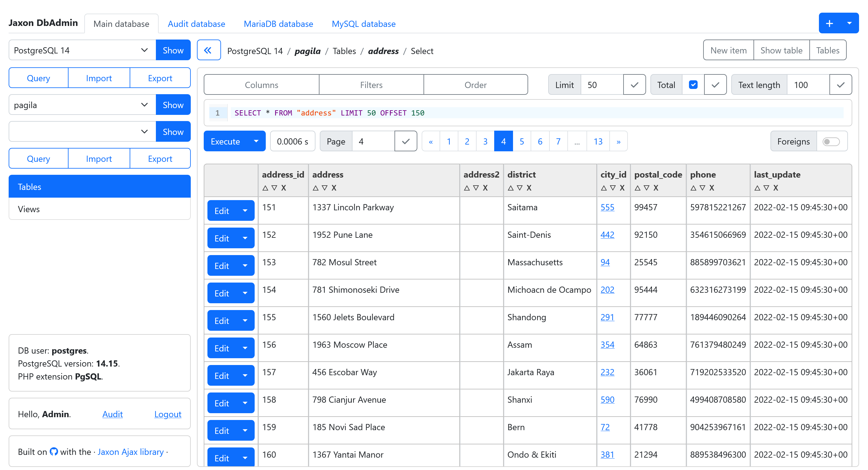Click the Logout link
Image resolution: width=868 pixels, height=470 pixels.
(x=168, y=414)
